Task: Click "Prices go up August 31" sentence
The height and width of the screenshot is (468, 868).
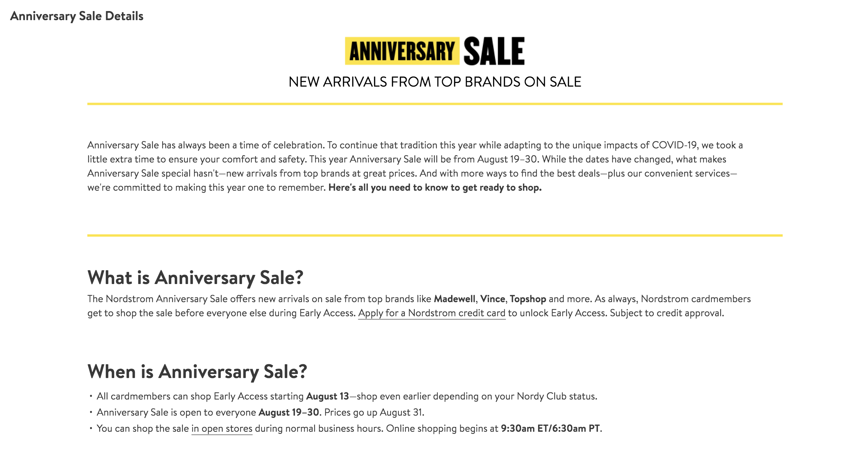Action: pyautogui.click(x=374, y=413)
